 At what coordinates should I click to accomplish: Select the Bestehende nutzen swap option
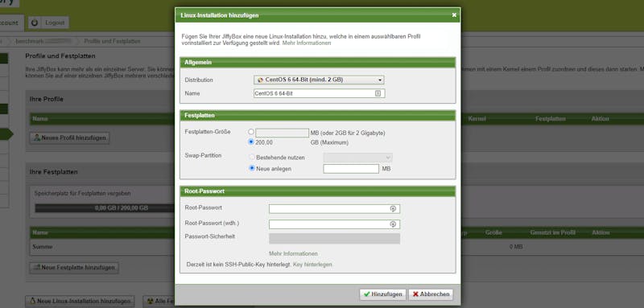point(252,157)
